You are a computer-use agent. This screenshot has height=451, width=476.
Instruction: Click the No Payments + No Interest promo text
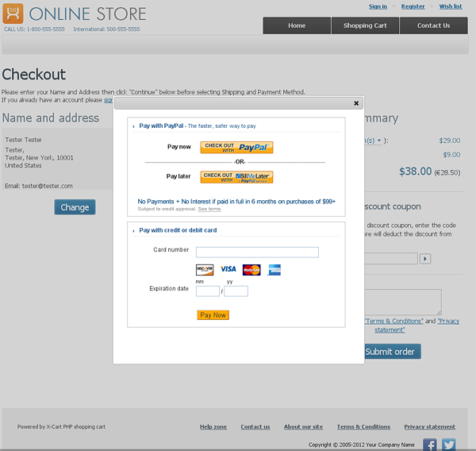(x=236, y=202)
